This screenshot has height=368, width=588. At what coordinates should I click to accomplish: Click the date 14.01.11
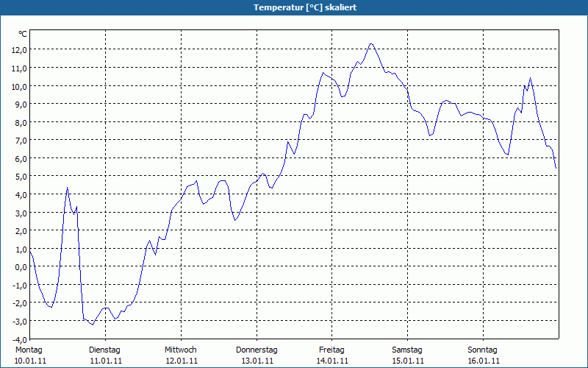(332, 361)
